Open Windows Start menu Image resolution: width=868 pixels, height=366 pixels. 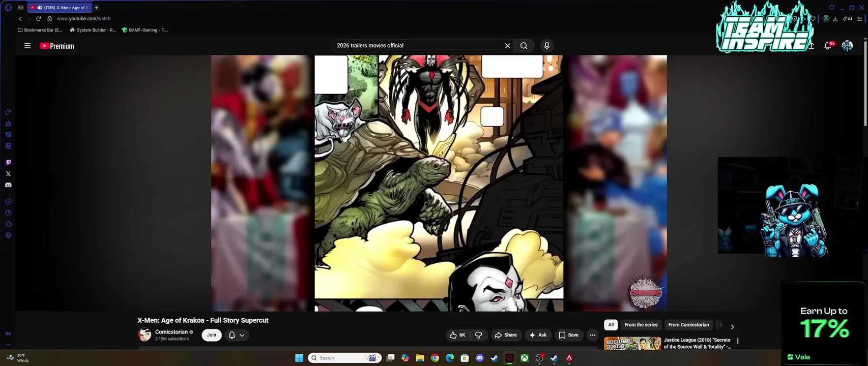pos(299,358)
